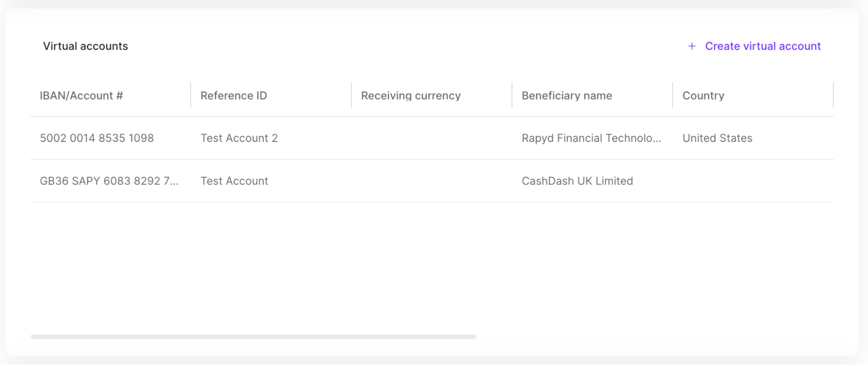The height and width of the screenshot is (365, 868).
Task: Select the Rapyd Financial Technolo... beneficiary cell
Action: point(591,138)
